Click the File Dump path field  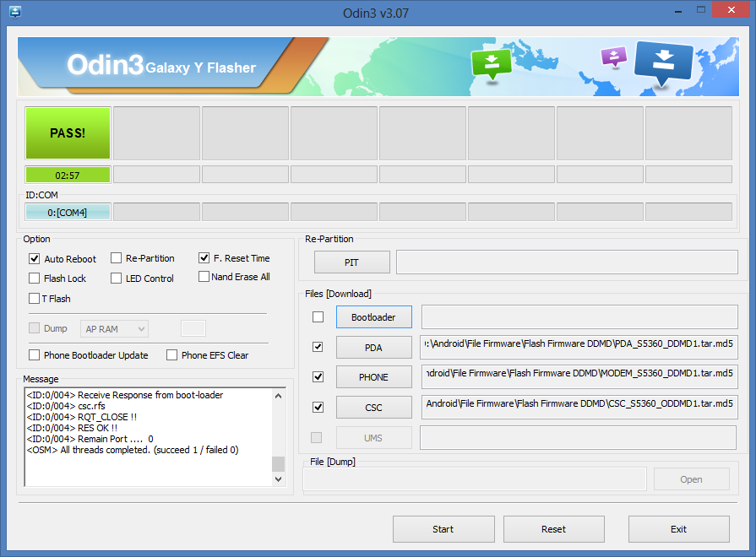pos(475,479)
